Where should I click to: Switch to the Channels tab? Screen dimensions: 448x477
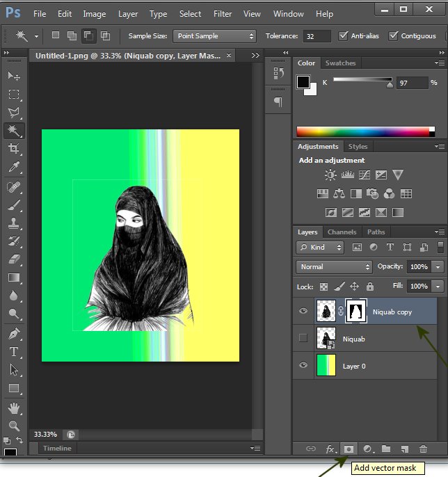click(x=342, y=232)
